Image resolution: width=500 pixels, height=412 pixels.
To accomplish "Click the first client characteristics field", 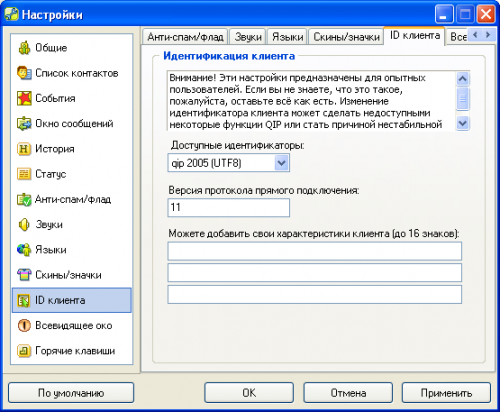I will click(315, 251).
